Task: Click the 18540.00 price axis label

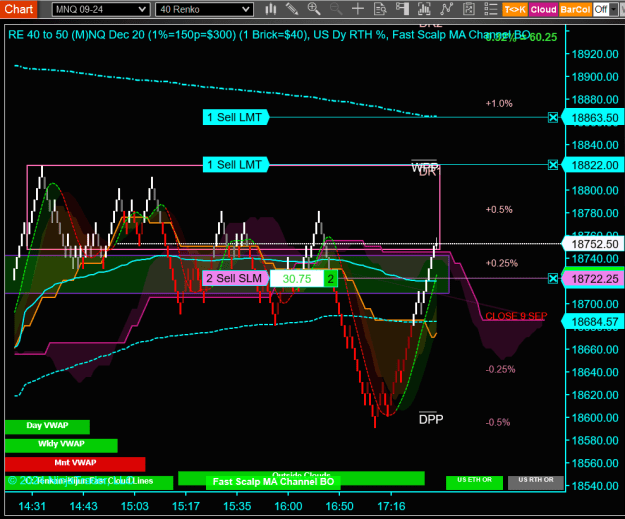Action: (x=595, y=486)
